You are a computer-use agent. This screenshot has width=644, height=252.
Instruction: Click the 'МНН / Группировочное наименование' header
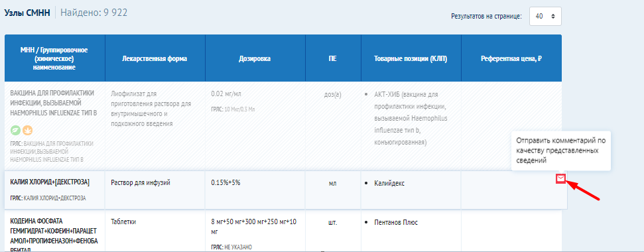[54, 59]
